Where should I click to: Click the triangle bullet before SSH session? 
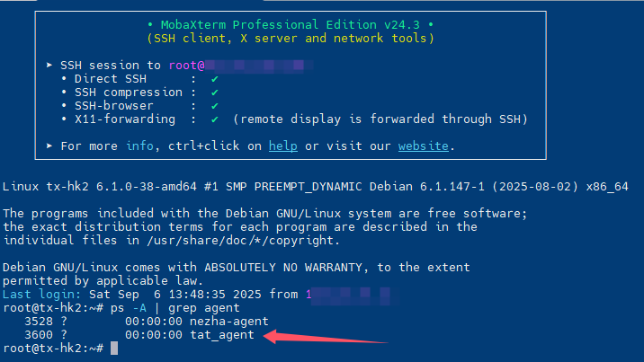point(49,65)
